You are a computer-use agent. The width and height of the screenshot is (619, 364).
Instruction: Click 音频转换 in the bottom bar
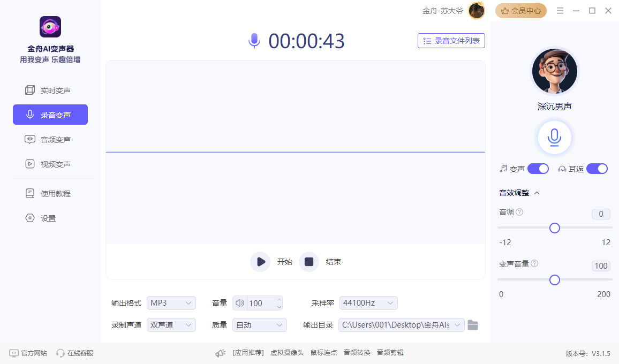pyautogui.click(x=357, y=353)
